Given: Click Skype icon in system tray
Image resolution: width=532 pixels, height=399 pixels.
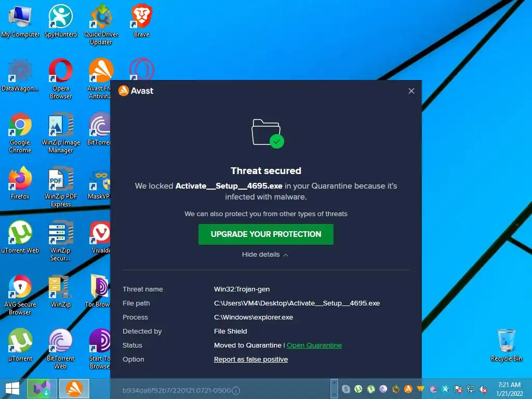Looking at the screenshot, I should point(345,389).
